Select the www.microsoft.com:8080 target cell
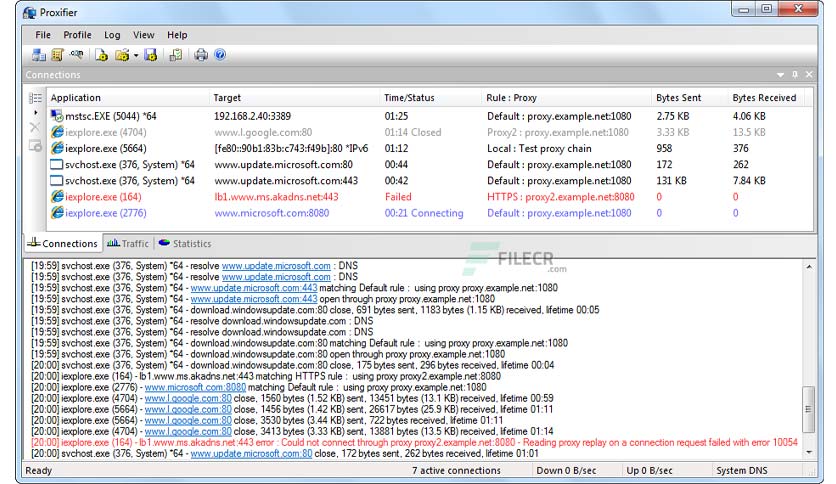 tap(271, 213)
